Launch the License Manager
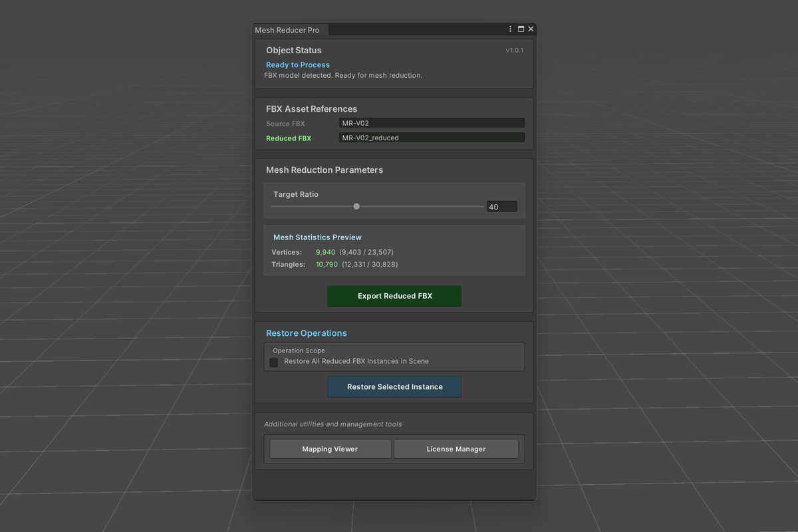798x532 pixels. tap(456, 449)
